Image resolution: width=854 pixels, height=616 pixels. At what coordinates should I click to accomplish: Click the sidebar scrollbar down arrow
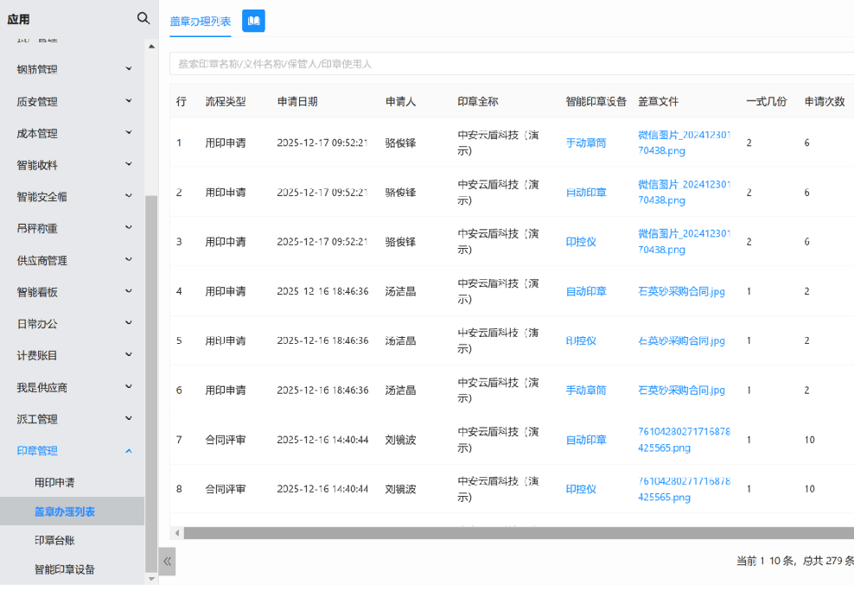tap(151, 579)
